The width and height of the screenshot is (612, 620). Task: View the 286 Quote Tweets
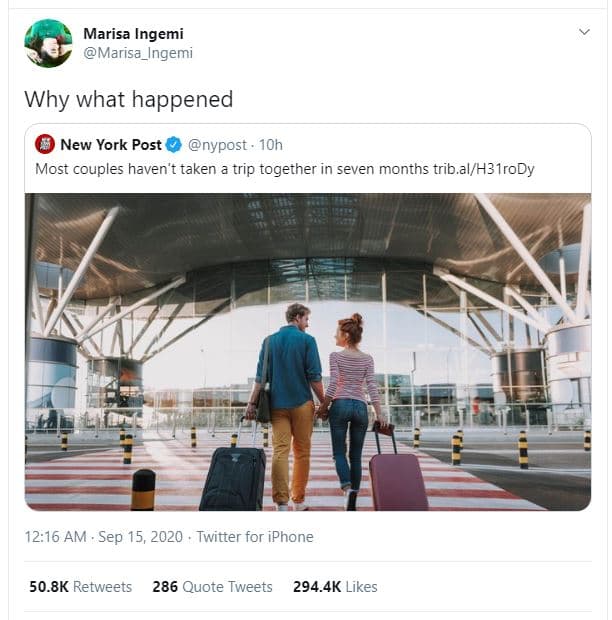coord(212,587)
